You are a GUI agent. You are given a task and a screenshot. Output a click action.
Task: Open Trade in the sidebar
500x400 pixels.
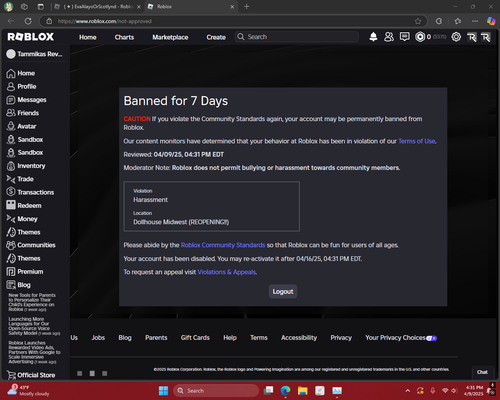[x=20, y=179]
